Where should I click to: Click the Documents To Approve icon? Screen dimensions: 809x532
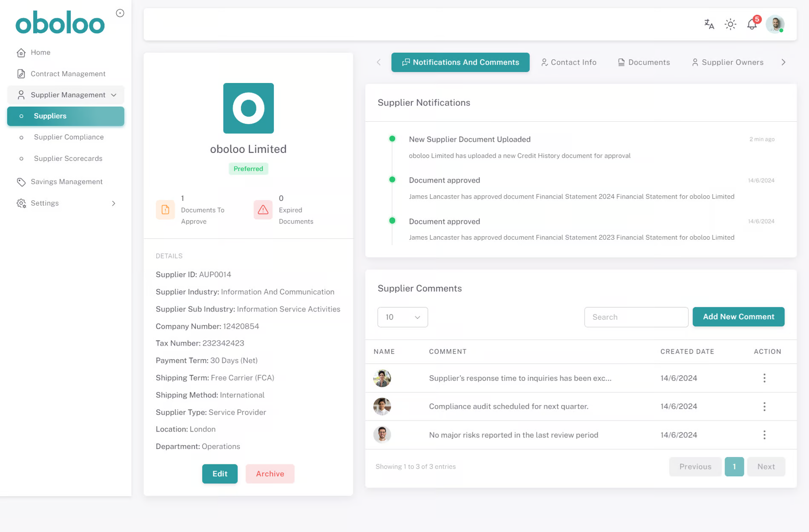165,210
